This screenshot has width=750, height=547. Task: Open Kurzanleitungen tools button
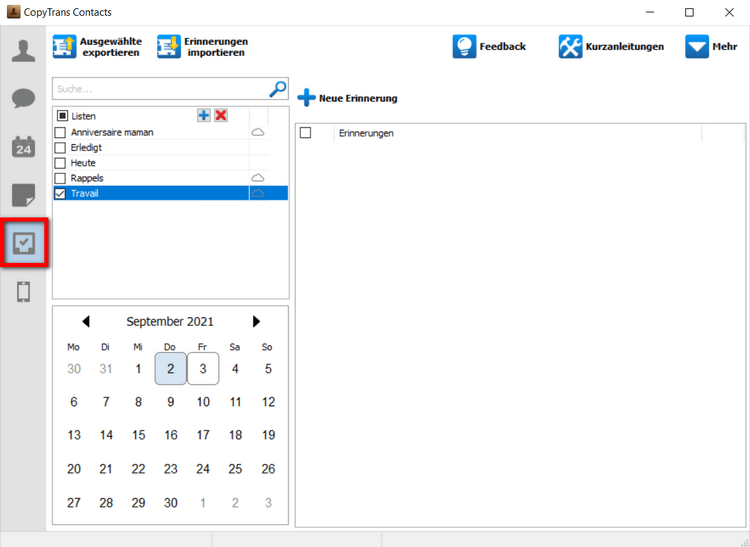tap(611, 46)
